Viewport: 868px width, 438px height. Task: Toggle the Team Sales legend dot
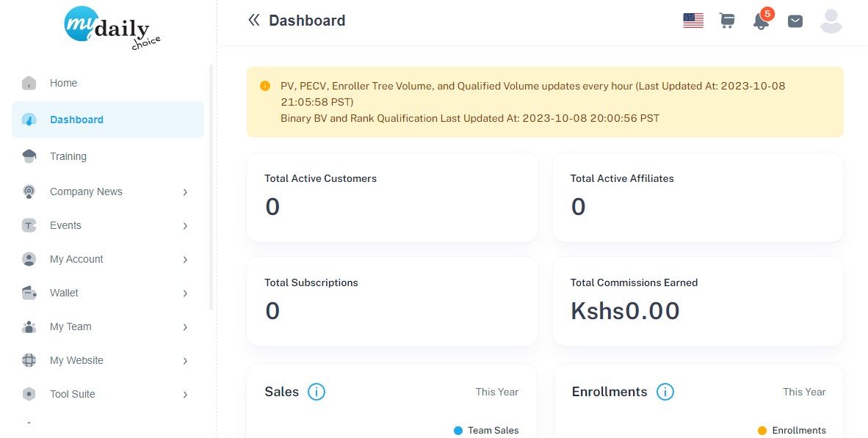coord(457,430)
